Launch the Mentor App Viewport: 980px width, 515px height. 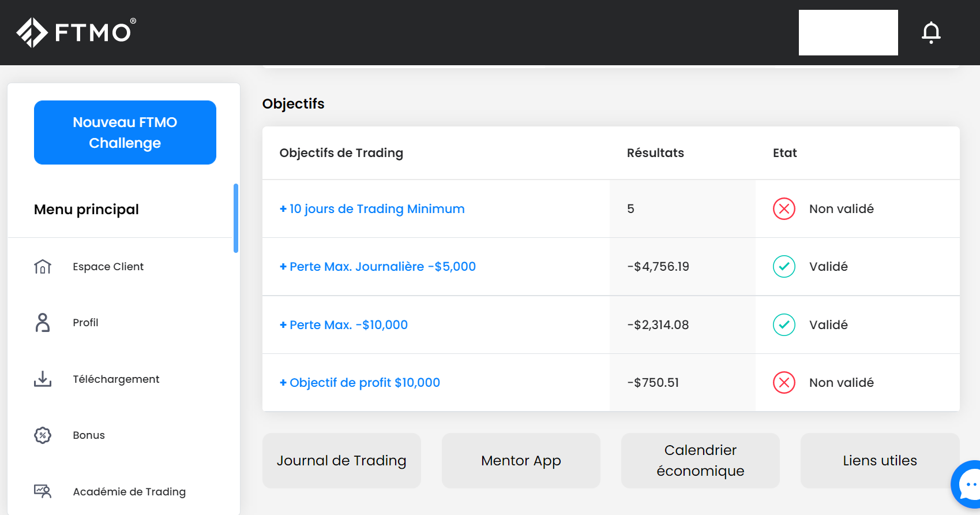(521, 461)
